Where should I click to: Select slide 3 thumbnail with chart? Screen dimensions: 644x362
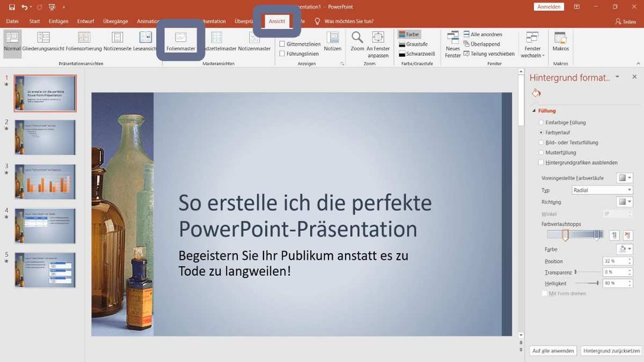(x=45, y=181)
